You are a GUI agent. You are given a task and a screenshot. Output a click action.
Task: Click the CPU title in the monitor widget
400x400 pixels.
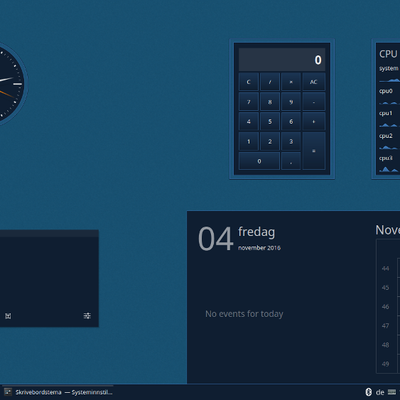[x=388, y=54]
